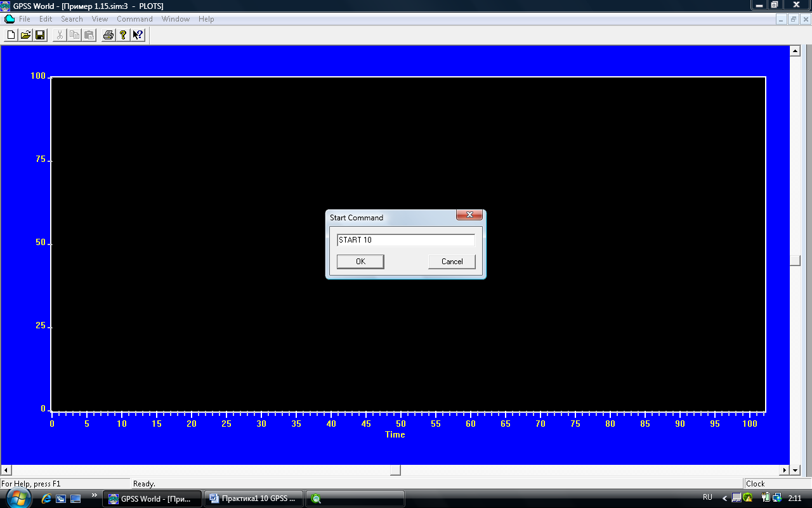Click the Time axis label

pyautogui.click(x=395, y=435)
